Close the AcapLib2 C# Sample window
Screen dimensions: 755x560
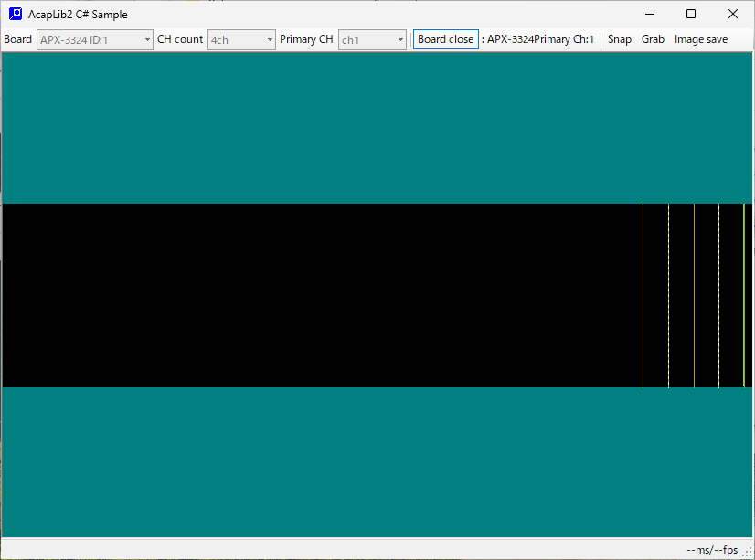point(733,14)
